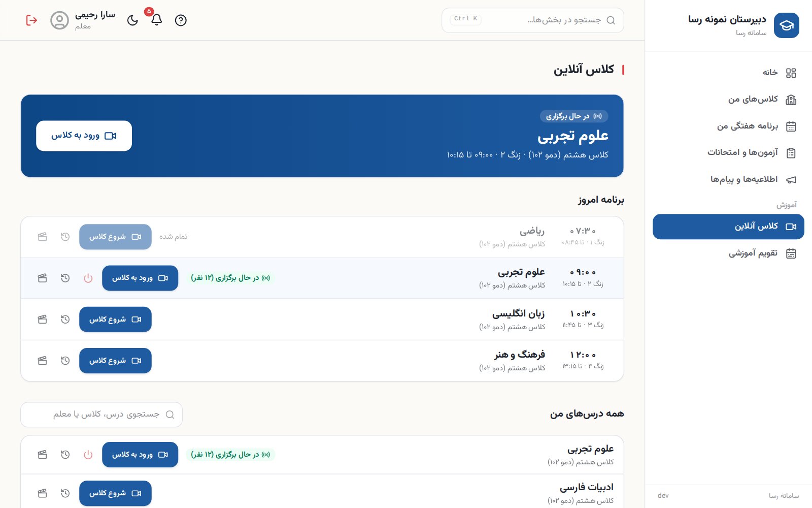The width and height of the screenshot is (812, 508).
Task: Open تقویم آموزشی in the sidebar
Action: pos(728,253)
